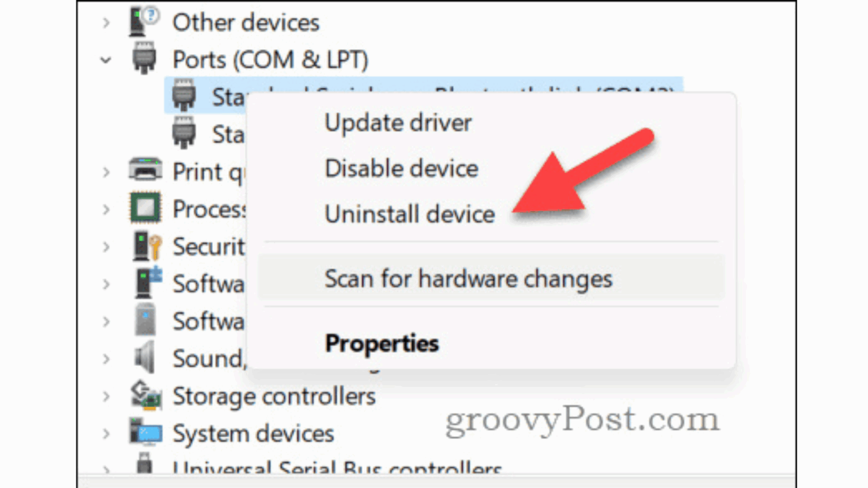Open Properties from the context menu

pyautogui.click(x=381, y=343)
